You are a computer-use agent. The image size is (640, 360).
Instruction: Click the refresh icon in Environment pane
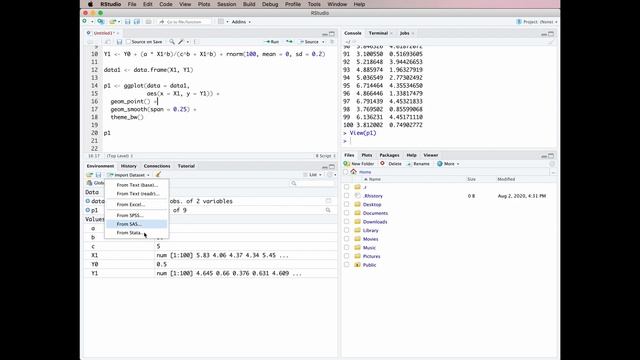(x=330, y=175)
